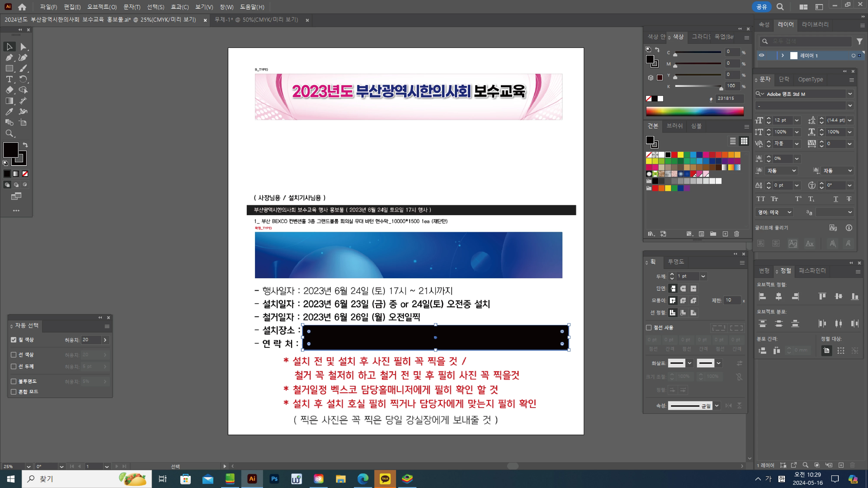The image size is (868, 488).
Task: Activate the Direct Selection tool
Action: 23,47
